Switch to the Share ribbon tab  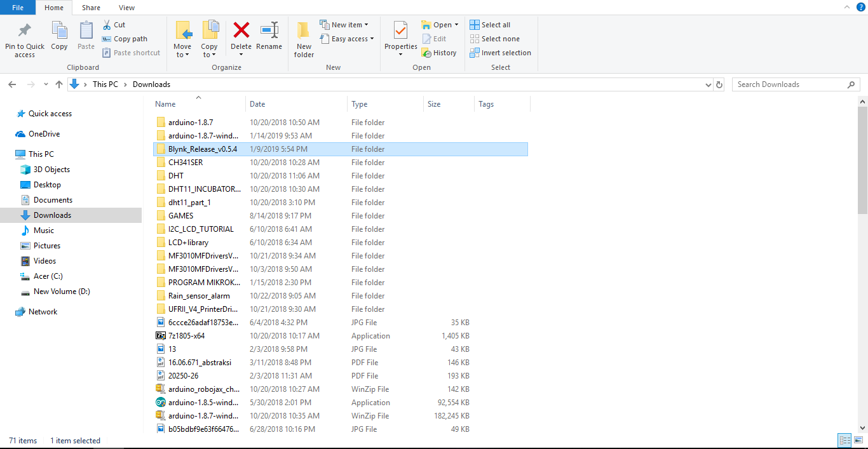pyautogui.click(x=91, y=8)
